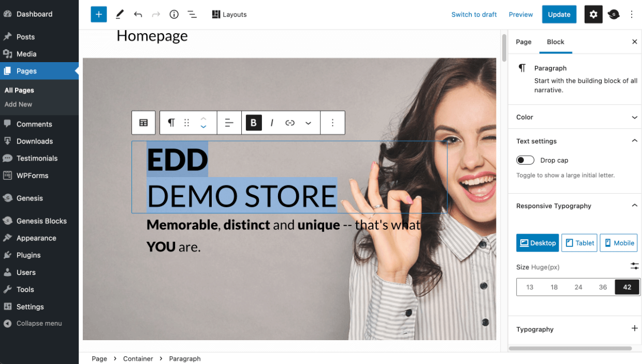Insert a Link on selected text
The width and height of the screenshot is (642, 364).
coord(290,123)
